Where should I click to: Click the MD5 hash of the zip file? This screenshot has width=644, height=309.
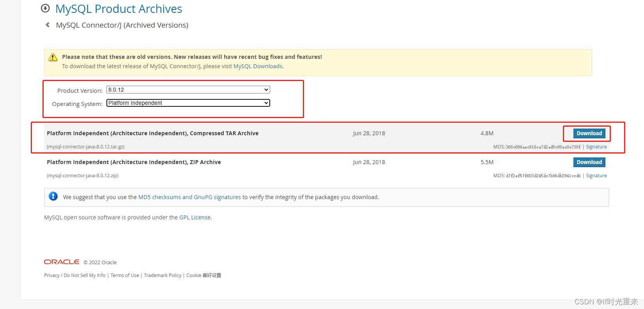click(x=543, y=176)
